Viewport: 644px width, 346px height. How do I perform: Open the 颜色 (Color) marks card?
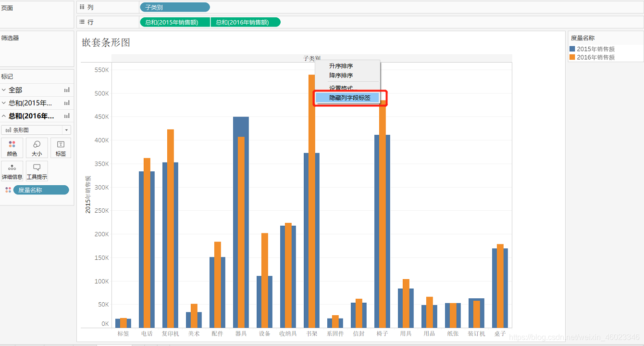point(12,148)
